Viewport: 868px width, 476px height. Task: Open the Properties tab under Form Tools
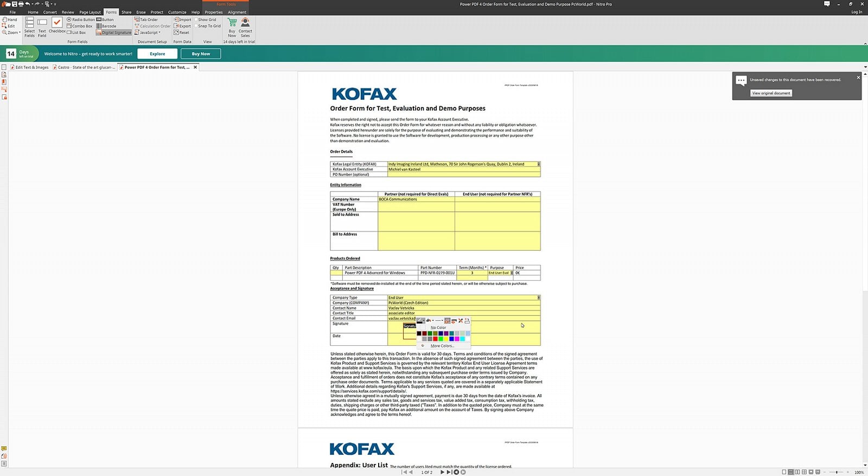click(214, 12)
